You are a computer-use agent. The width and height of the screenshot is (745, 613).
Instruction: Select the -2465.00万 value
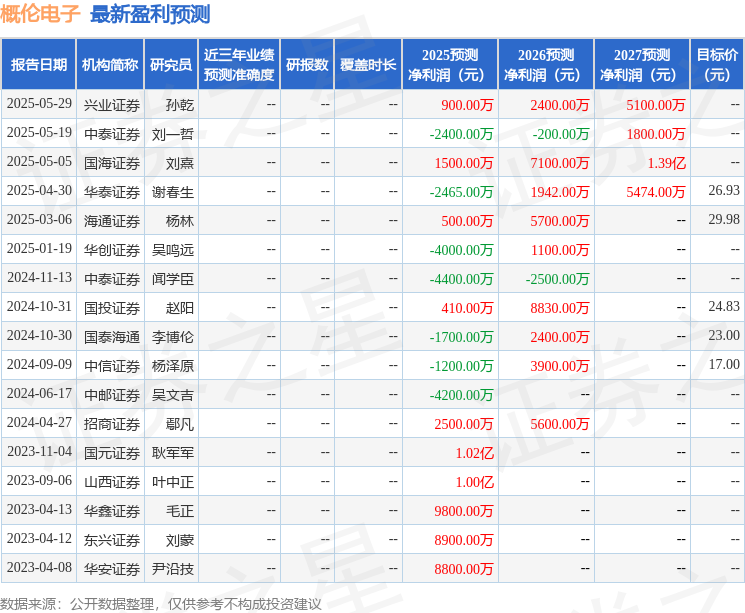pos(461,192)
